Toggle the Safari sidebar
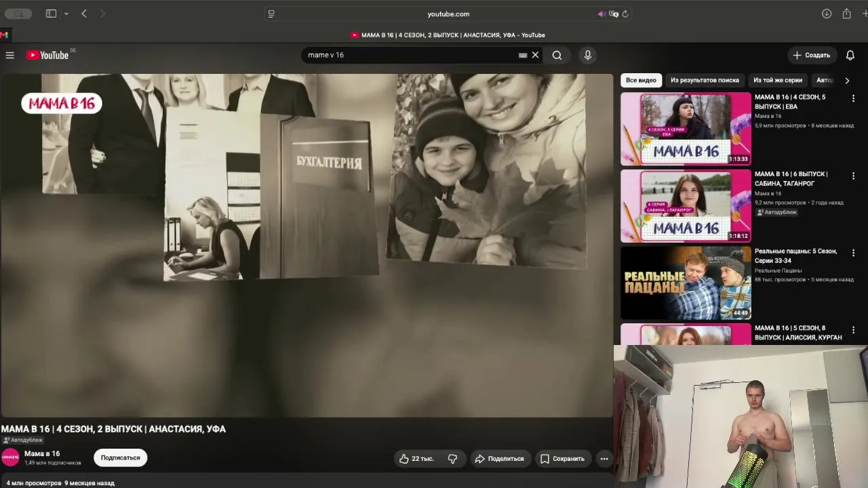868x488 pixels. click(51, 14)
